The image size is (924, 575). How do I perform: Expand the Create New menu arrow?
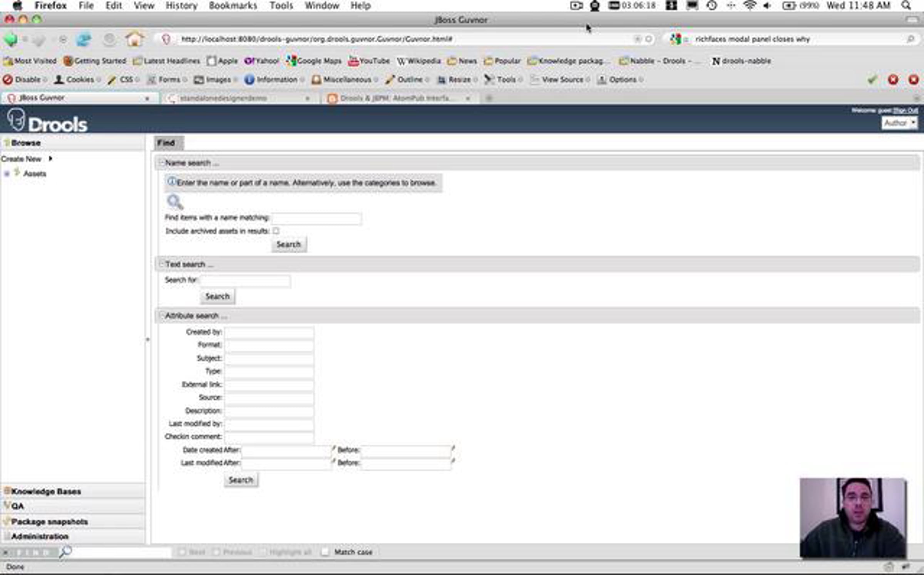pyautogui.click(x=50, y=159)
